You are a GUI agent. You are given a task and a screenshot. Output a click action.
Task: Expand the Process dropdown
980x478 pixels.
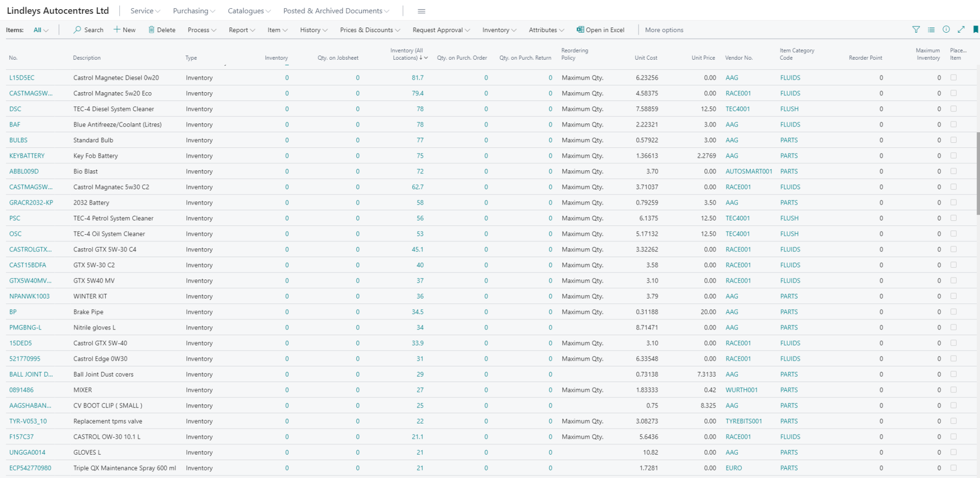click(x=201, y=30)
